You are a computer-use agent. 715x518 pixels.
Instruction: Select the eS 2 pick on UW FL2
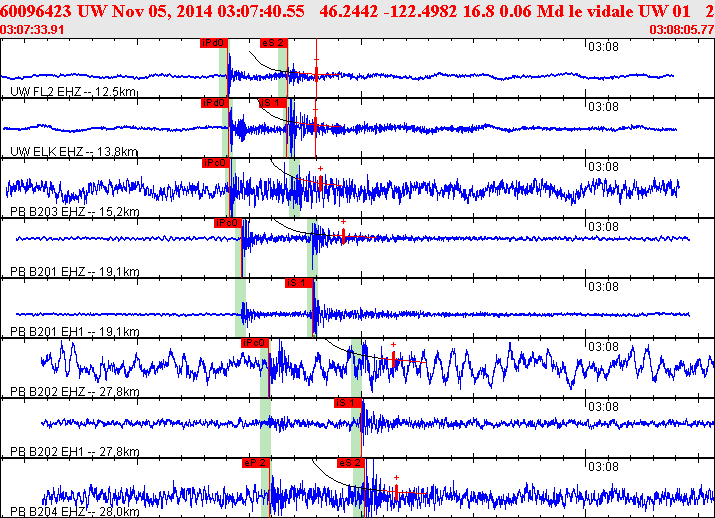(272, 44)
